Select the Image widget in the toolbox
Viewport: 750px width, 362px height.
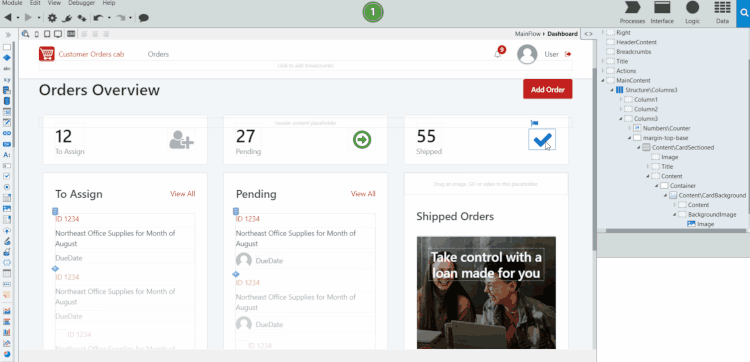coord(7,208)
